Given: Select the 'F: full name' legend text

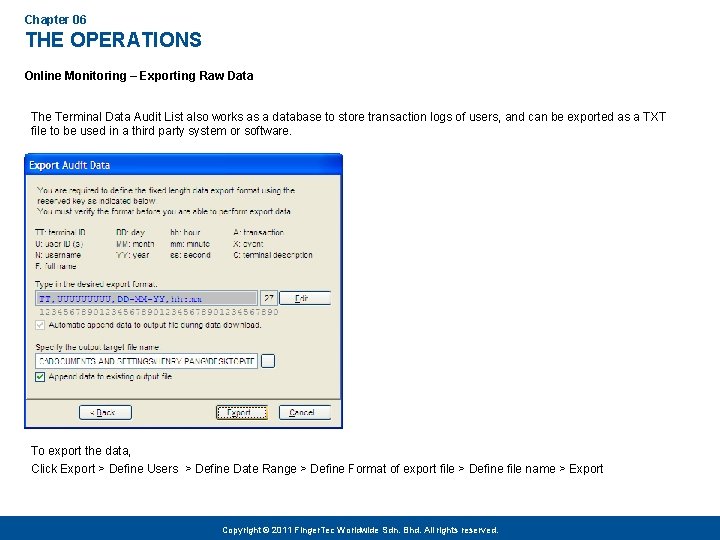Looking at the screenshot, I should pyautogui.click(x=56, y=266).
